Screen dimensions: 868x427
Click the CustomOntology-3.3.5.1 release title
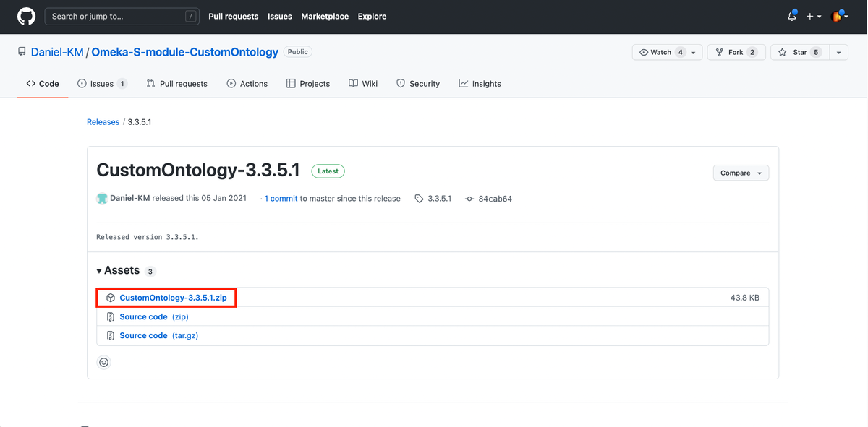[x=198, y=171]
